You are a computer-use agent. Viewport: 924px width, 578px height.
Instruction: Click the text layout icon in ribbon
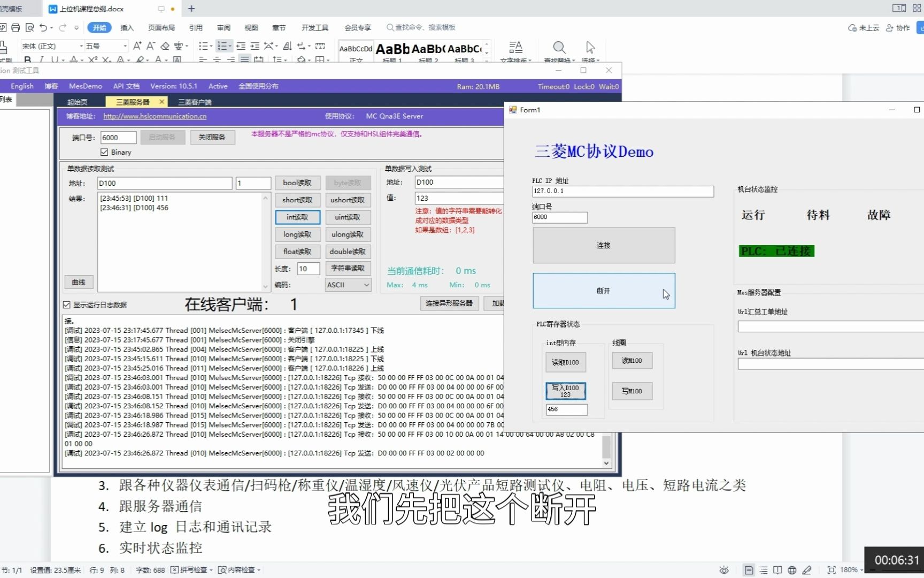pos(515,47)
